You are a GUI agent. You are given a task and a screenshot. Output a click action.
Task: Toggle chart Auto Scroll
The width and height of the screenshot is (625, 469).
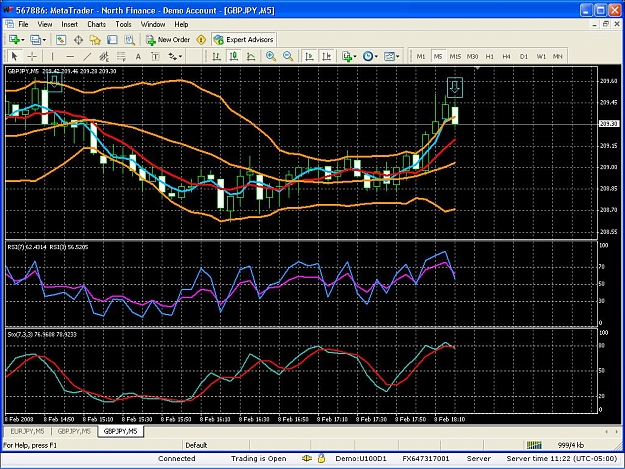309,56
